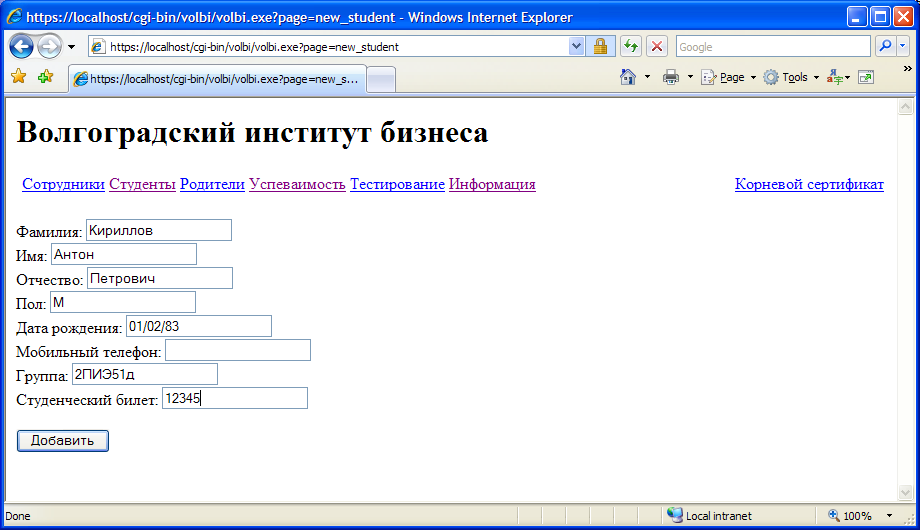This screenshot has width=920, height=530.
Task: Expand the Home button dropdown arrow
Action: [647, 77]
